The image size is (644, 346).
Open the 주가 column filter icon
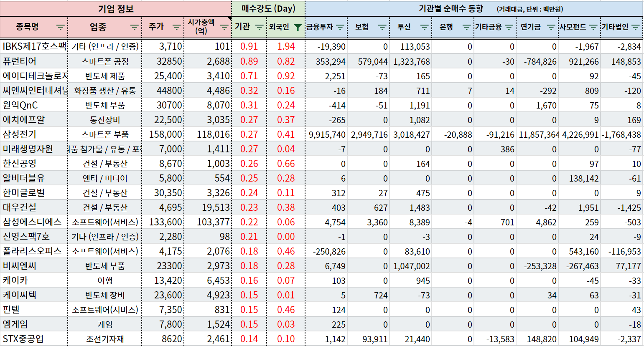(x=176, y=27)
